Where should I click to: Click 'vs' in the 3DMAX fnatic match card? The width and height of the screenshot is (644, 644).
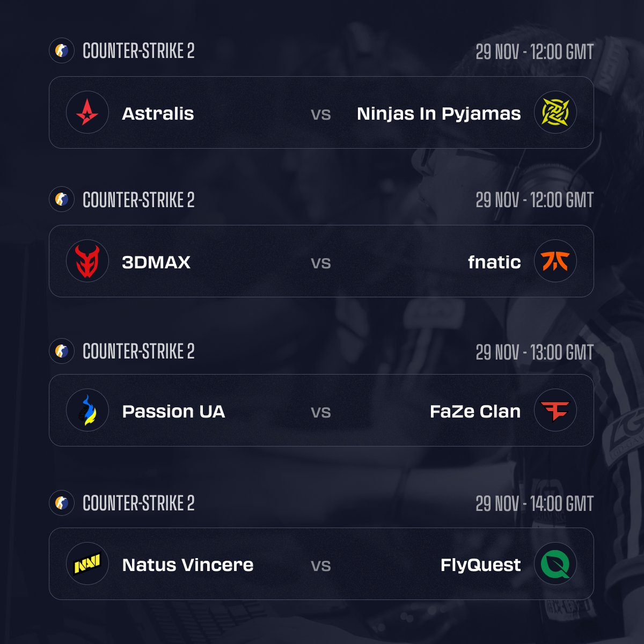tap(321, 263)
